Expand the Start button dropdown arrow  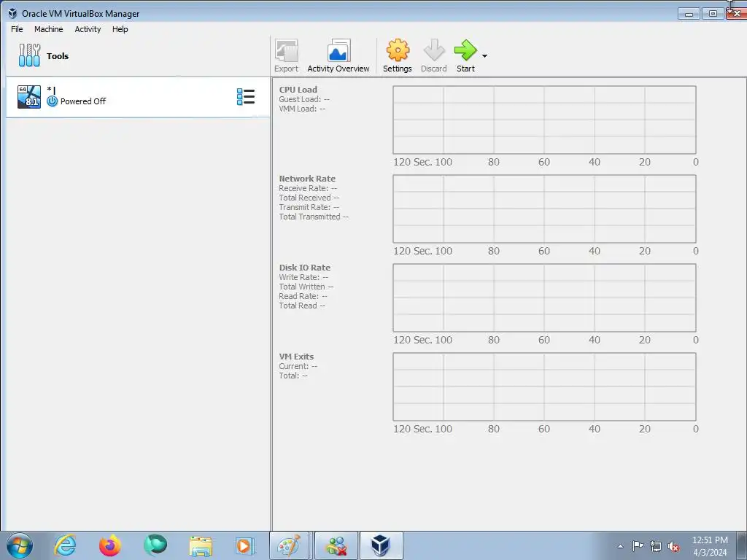click(x=484, y=56)
